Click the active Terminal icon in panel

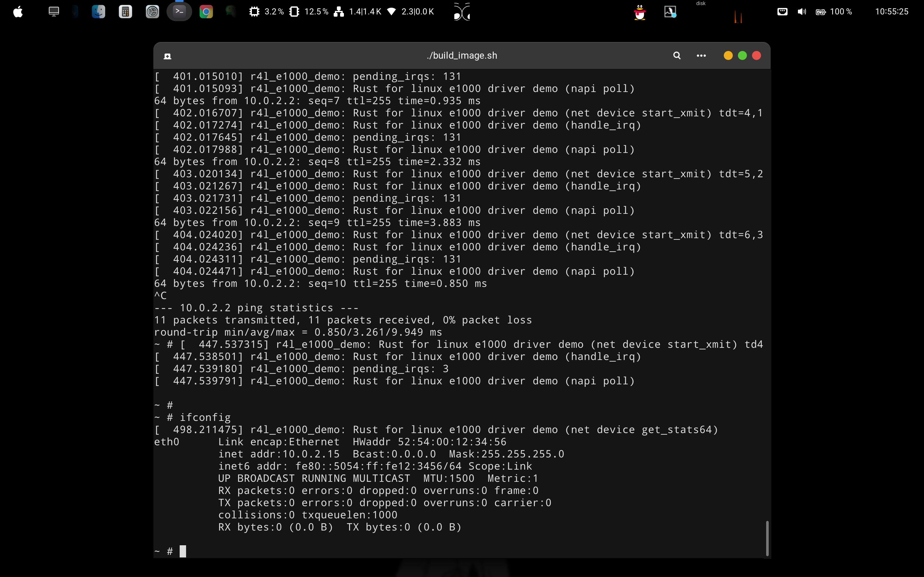(x=179, y=12)
